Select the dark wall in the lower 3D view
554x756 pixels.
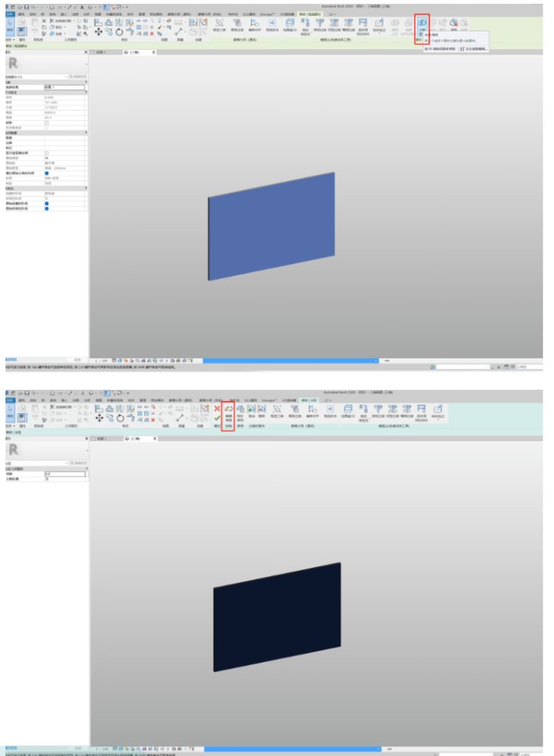[x=278, y=616]
